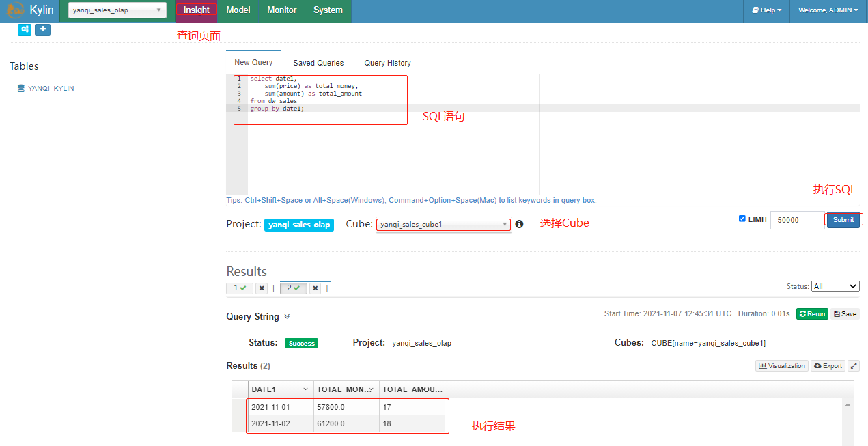Toggle fullscreen for results grid
The width and height of the screenshot is (868, 446).
coord(854,366)
